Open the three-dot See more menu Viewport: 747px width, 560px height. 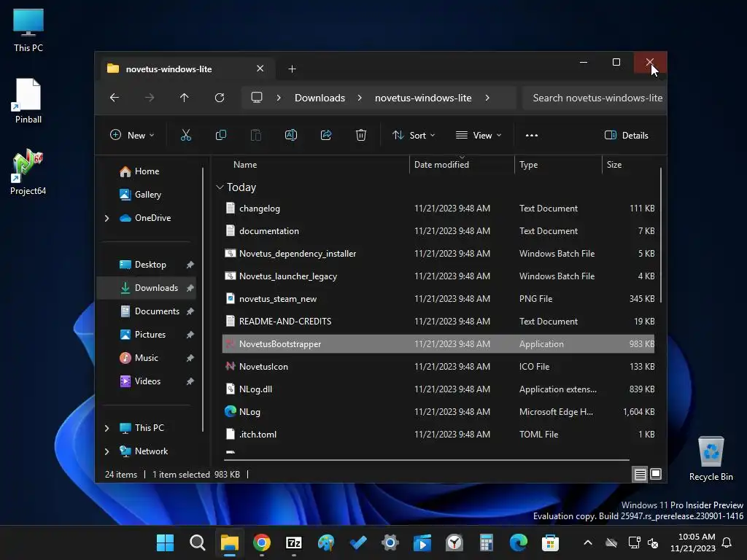click(x=532, y=135)
